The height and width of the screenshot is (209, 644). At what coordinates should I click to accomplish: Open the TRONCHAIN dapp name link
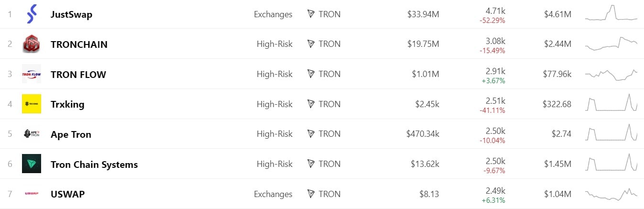tap(79, 44)
